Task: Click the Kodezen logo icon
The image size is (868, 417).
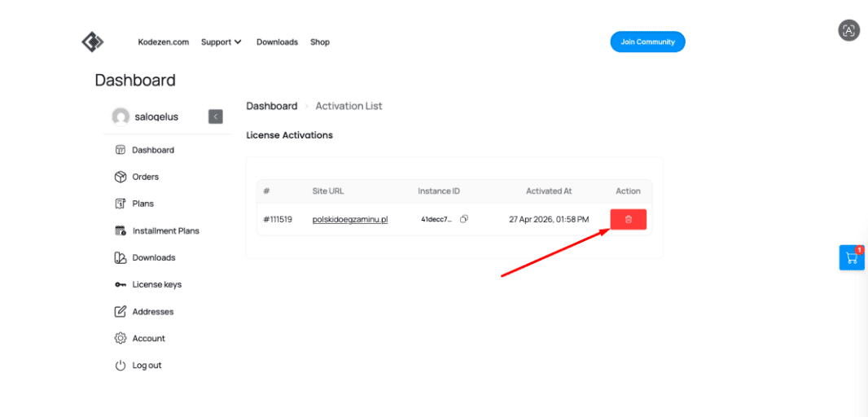Action: (93, 42)
